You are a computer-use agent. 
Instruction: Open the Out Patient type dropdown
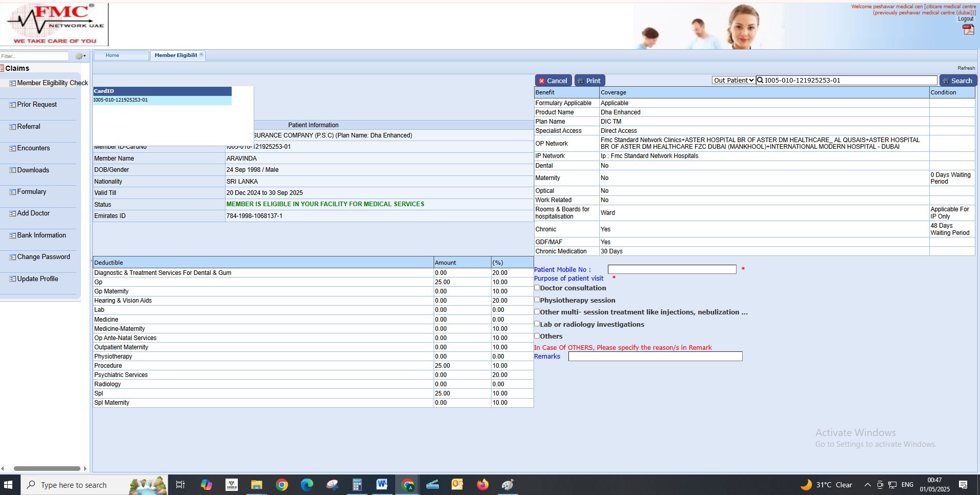point(733,80)
